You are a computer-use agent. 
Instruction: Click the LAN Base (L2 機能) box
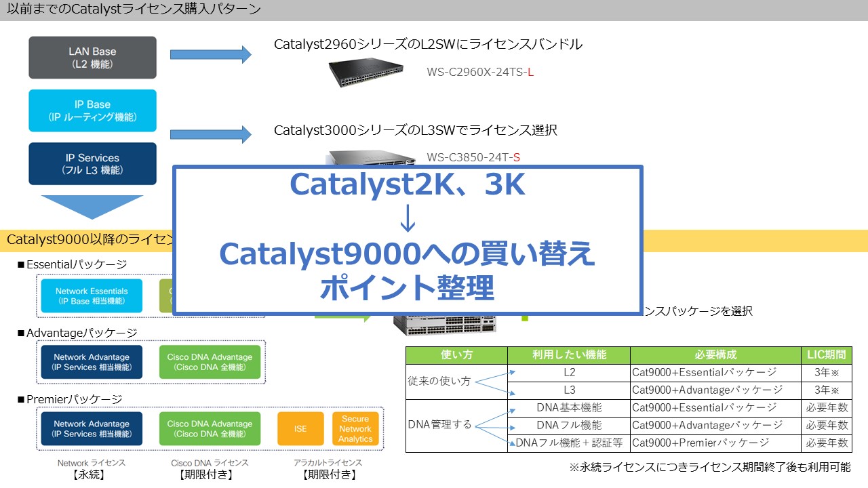[x=92, y=58]
